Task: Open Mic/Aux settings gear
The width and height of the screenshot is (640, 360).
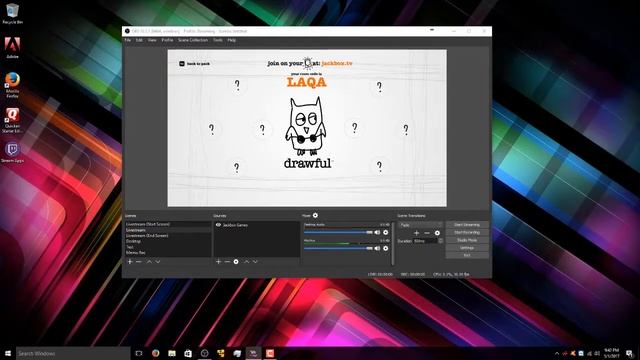Action: 386,248
